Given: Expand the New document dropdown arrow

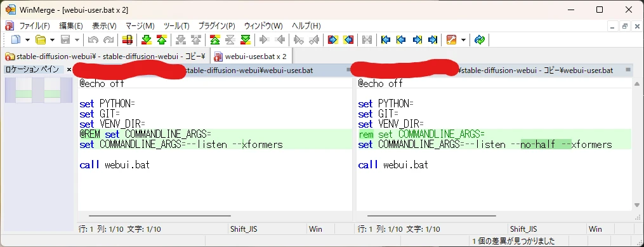Looking at the screenshot, I should pyautogui.click(x=27, y=40).
